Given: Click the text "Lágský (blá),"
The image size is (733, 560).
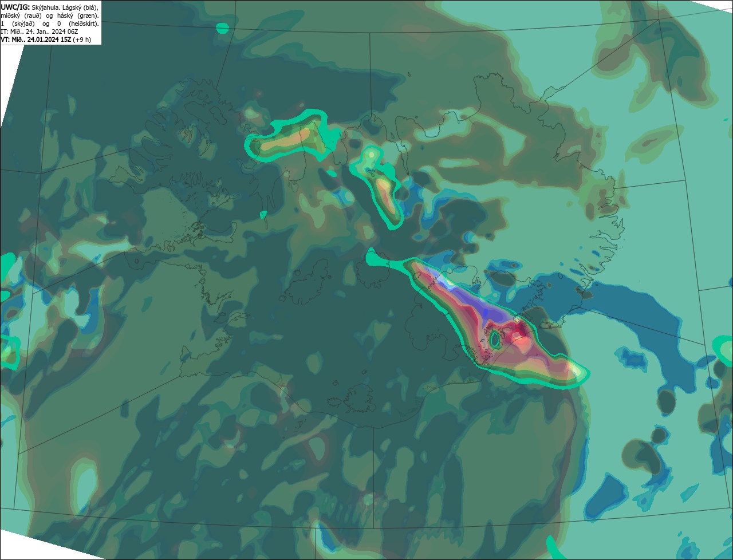Looking at the screenshot, I should pos(80,8).
